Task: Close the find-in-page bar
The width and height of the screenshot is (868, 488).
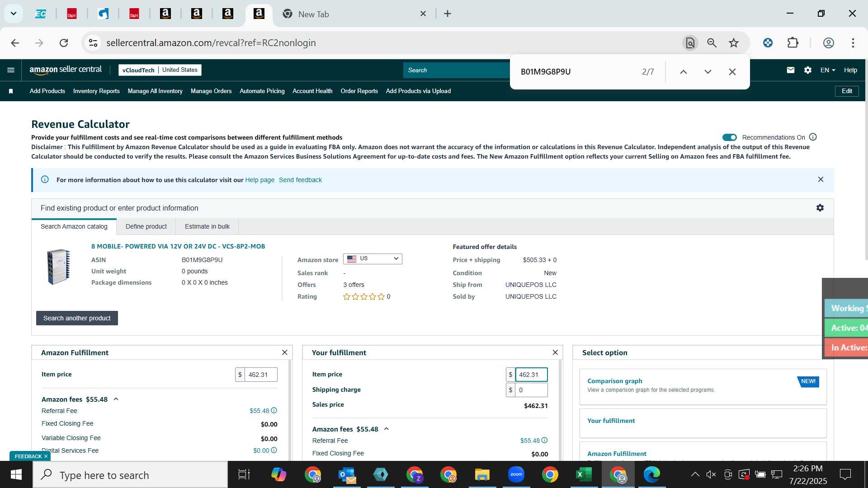Action: tap(732, 72)
